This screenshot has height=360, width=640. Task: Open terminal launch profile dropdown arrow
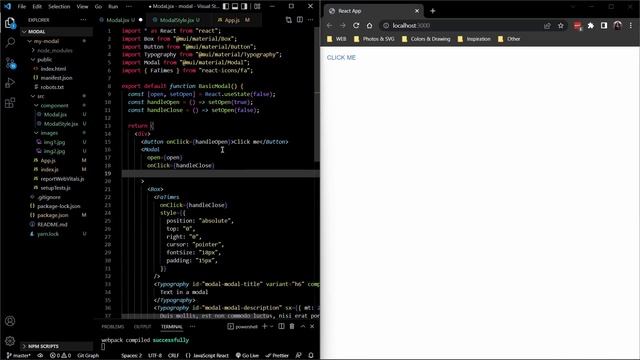pyautogui.click(x=271, y=327)
